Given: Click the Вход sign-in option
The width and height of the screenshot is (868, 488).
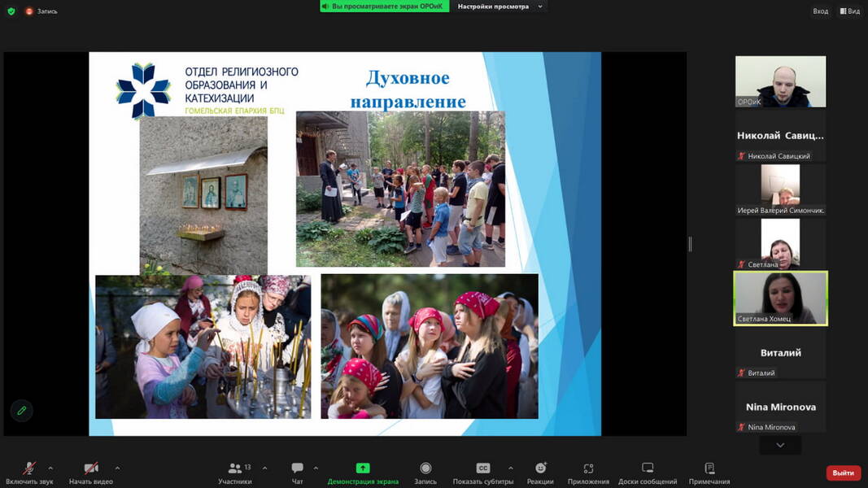Looking at the screenshot, I should click(x=821, y=11).
